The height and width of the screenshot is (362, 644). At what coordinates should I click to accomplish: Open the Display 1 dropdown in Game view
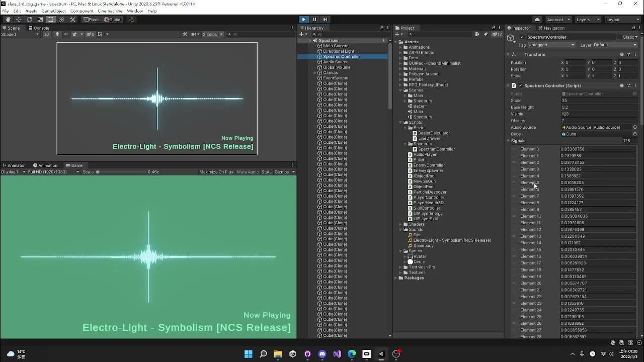pyautogui.click(x=13, y=172)
